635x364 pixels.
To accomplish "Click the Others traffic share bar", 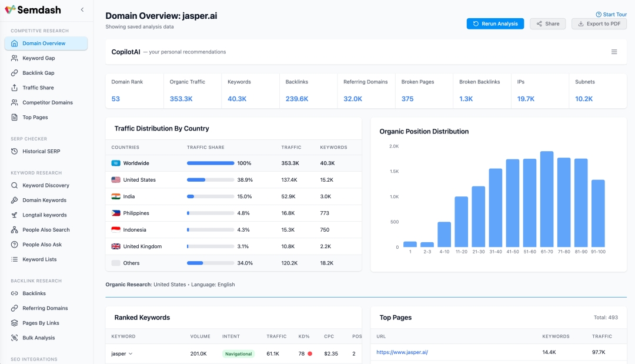I will 210,263.
